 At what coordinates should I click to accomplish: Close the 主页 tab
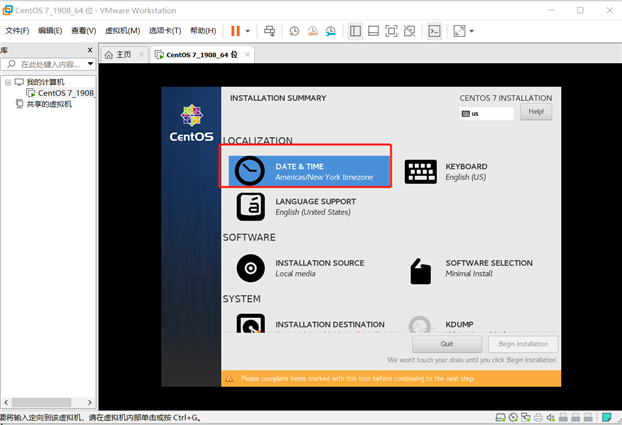point(141,54)
